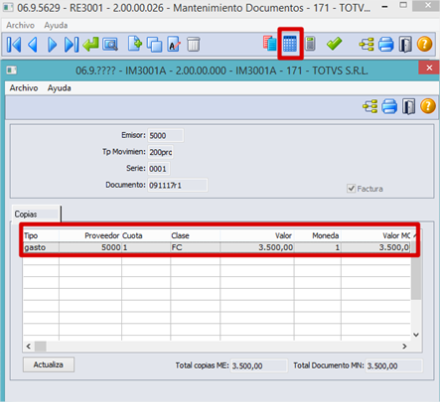The image size is (440, 402).
Task: Close the IM3001A window
Action: point(429,68)
